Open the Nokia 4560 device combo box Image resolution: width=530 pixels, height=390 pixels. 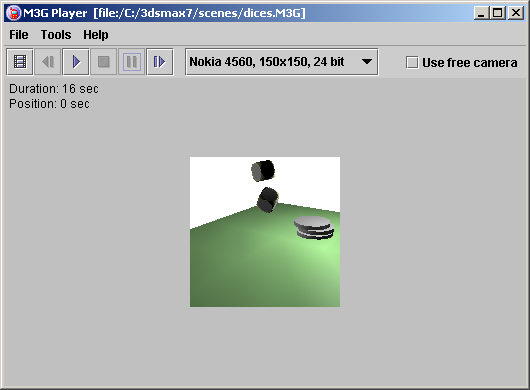pyautogui.click(x=282, y=62)
